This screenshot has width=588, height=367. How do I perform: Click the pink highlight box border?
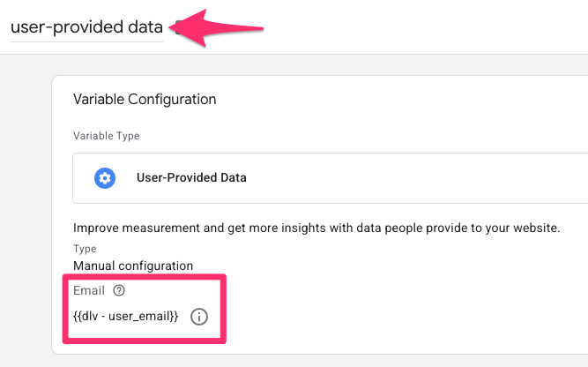(x=145, y=341)
